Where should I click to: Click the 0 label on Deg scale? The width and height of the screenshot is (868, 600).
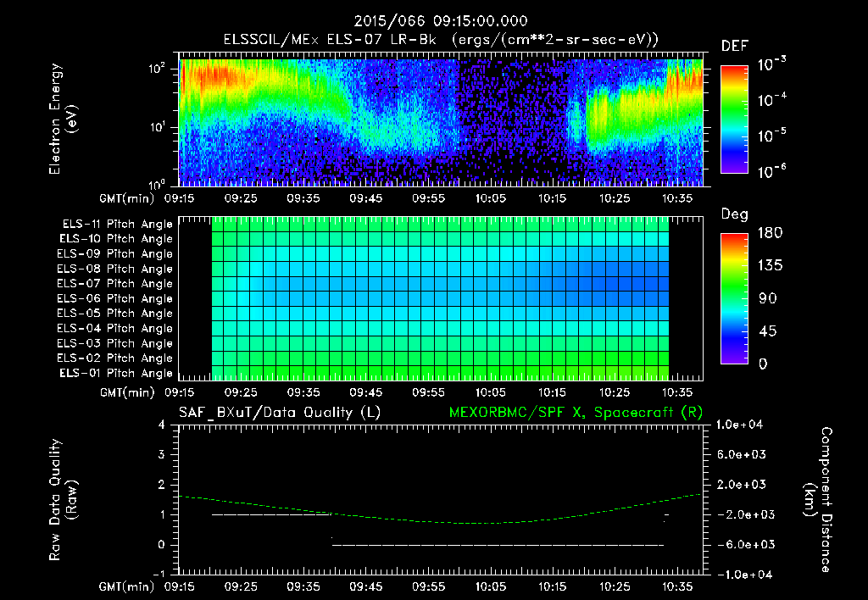tap(763, 364)
